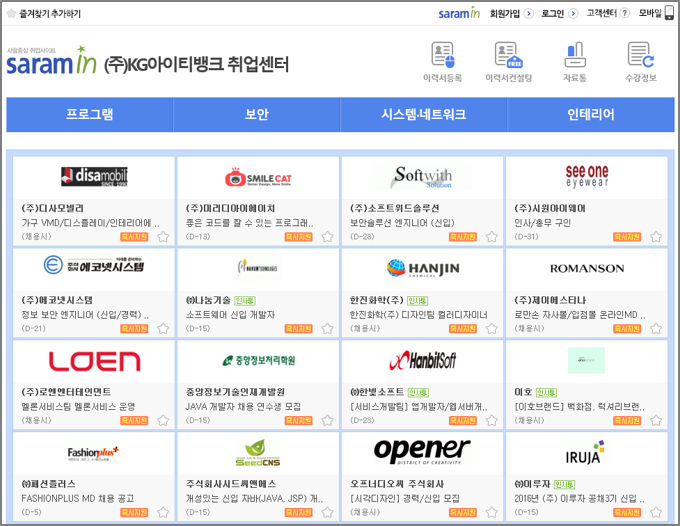Open job title JAVA 개발자 채용 연수생 모집
Screen dimensions: 680x526
pyautogui.click(x=243, y=407)
